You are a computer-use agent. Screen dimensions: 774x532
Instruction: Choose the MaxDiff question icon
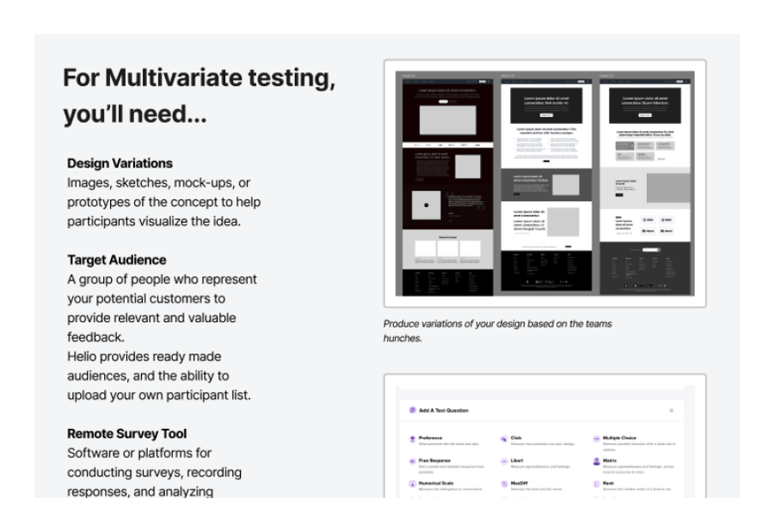[x=504, y=484]
